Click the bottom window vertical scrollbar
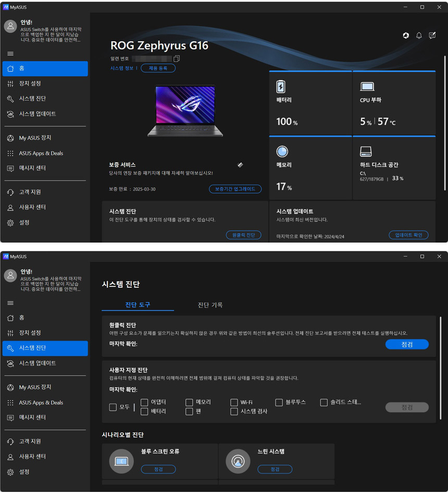 (441, 368)
